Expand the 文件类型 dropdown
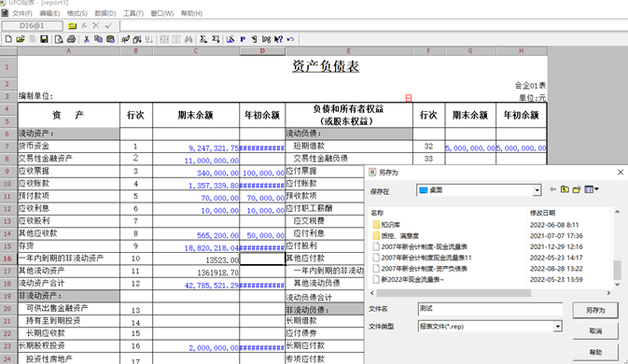Image resolution: width=628 pixels, height=364 pixels. (557, 327)
